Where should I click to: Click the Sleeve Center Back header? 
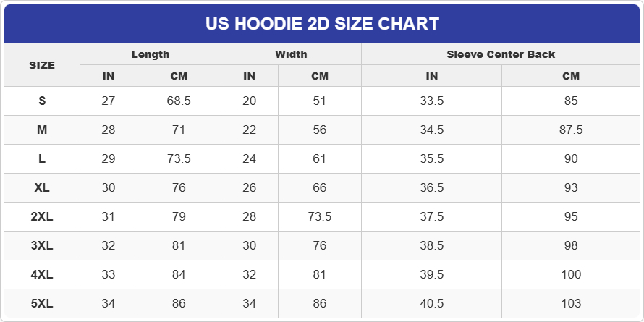click(501, 54)
